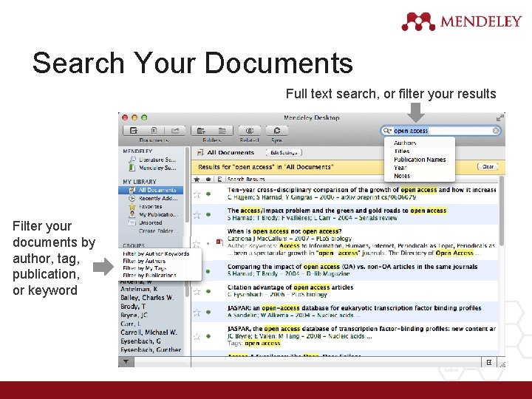Favorite 'JASPAR, the open access database' star
This screenshot has width=532, height=399.
(x=197, y=336)
